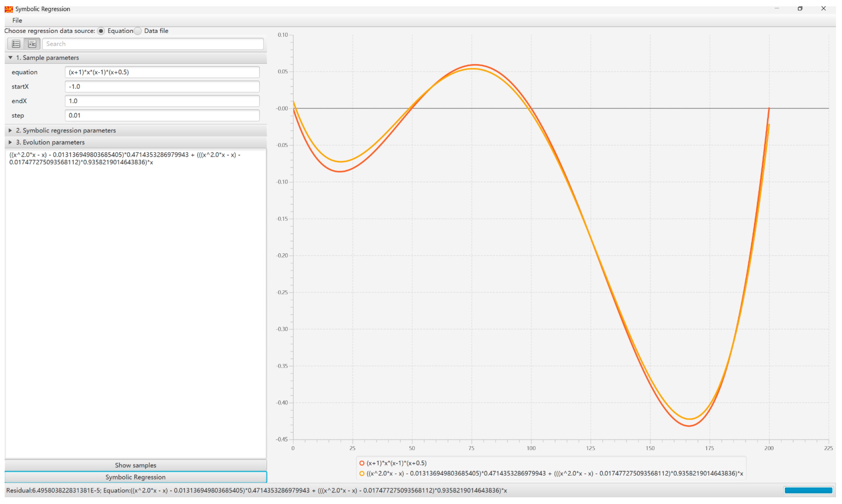Close the Symbolic Regression window
The width and height of the screenshot is (842, 504).
pyautogui.click(x=823, y=9)
